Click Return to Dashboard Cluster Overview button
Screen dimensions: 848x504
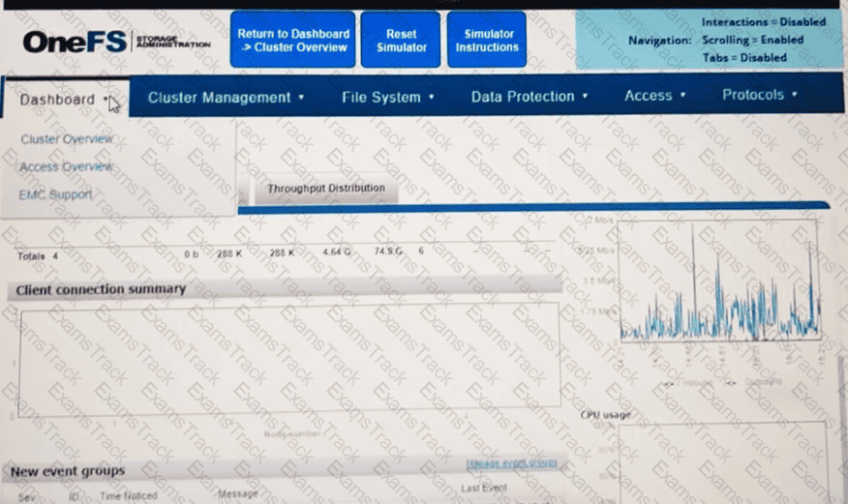[x=292, y=40]
